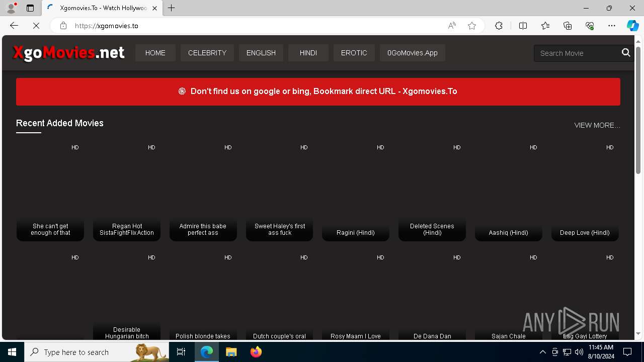Open Read aloud in address bar
Viewport: 644px width, 362px height.
[x=452, y=26]
